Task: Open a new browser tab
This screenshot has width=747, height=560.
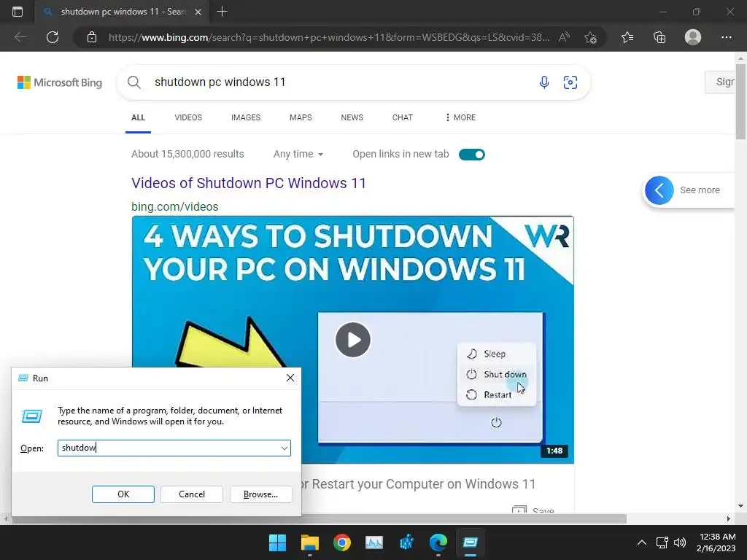Action: click(x=222, y=12)
